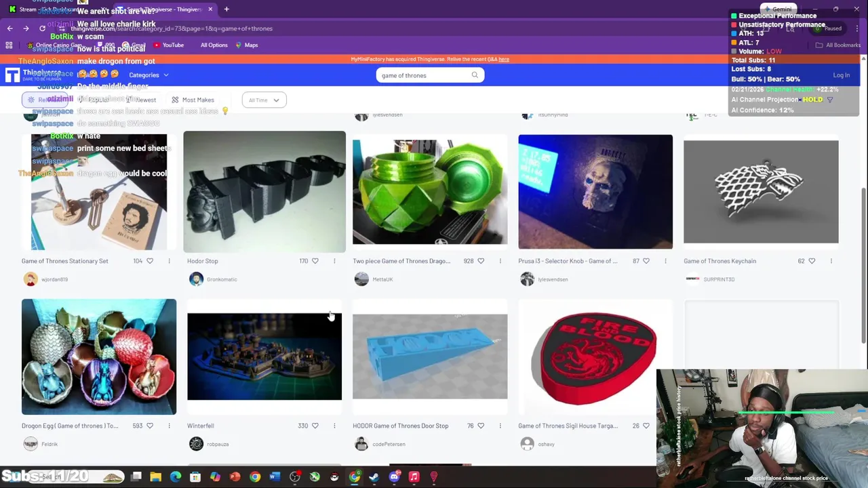Screen dimensions: 868x488
Task: Open the Gmail bookmark
Action: coord(134,45)
